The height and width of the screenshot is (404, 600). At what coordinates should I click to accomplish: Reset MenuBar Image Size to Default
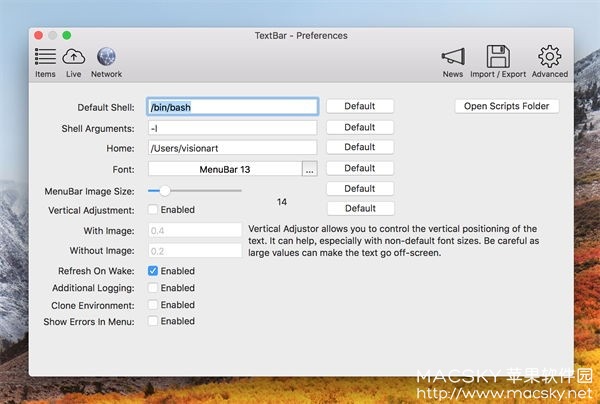click(x=360, y=188)
